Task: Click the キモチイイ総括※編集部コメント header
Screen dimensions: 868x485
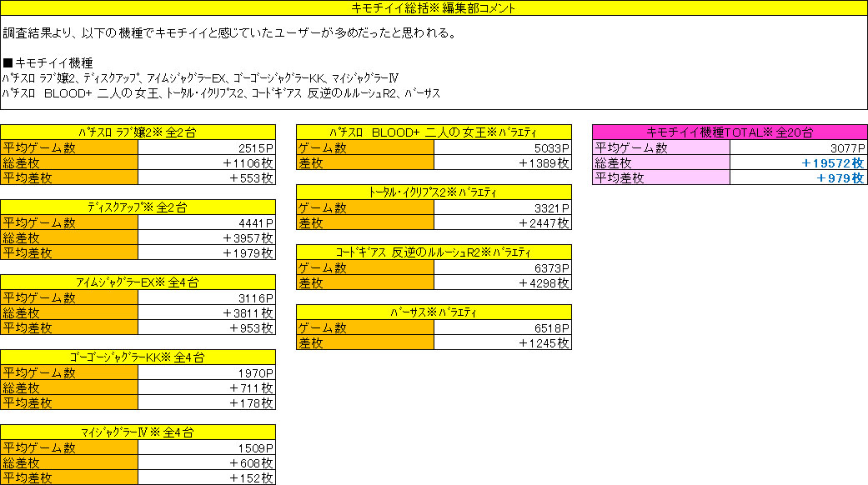Action: coord(434,7)
